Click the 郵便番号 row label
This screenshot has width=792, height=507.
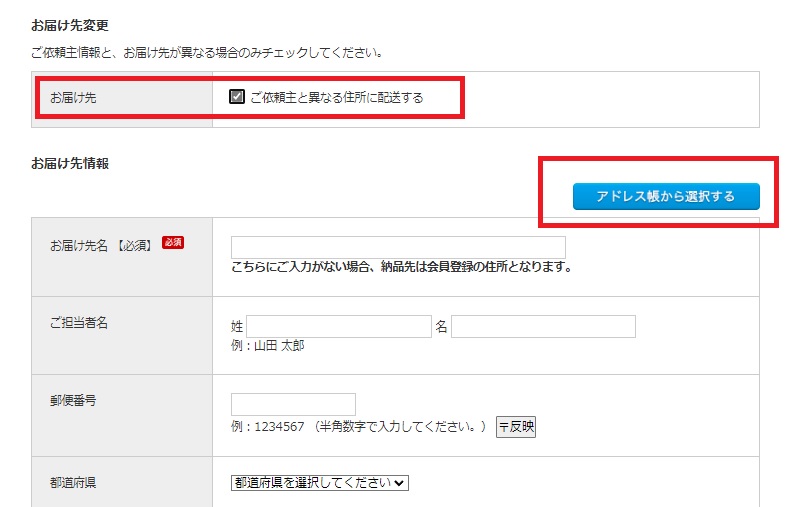pos(73,400)
